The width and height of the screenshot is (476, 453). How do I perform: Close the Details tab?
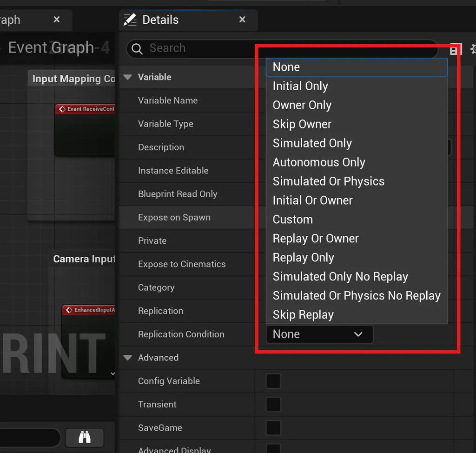(x=242, y=20)
